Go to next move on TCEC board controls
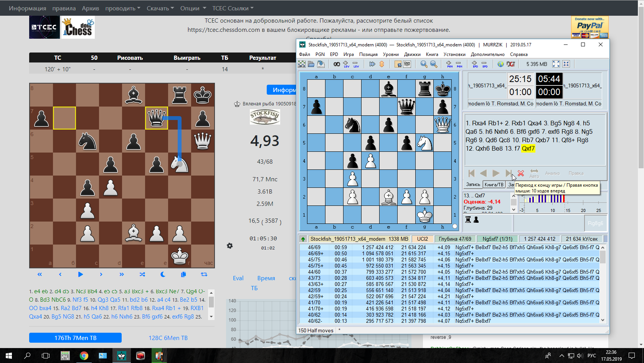 (x=101, y=274)
